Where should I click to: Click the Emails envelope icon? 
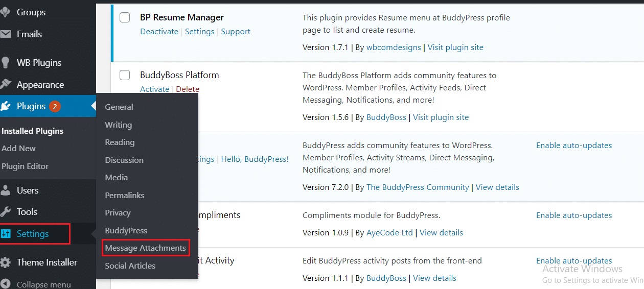point(5,34)
